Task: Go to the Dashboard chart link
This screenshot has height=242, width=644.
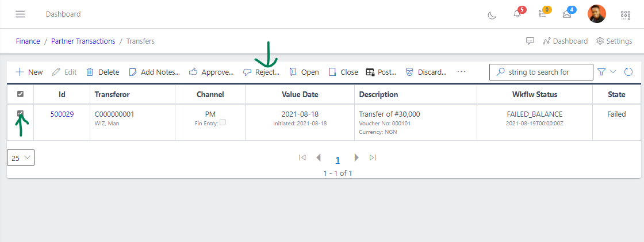Action: [x=565, y=41]
